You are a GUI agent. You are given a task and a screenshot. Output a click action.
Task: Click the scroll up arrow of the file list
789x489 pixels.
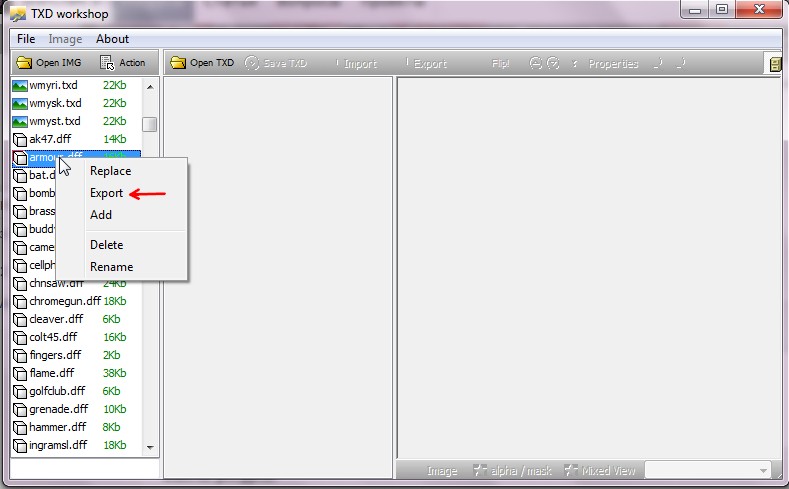(x=150, y=87)
